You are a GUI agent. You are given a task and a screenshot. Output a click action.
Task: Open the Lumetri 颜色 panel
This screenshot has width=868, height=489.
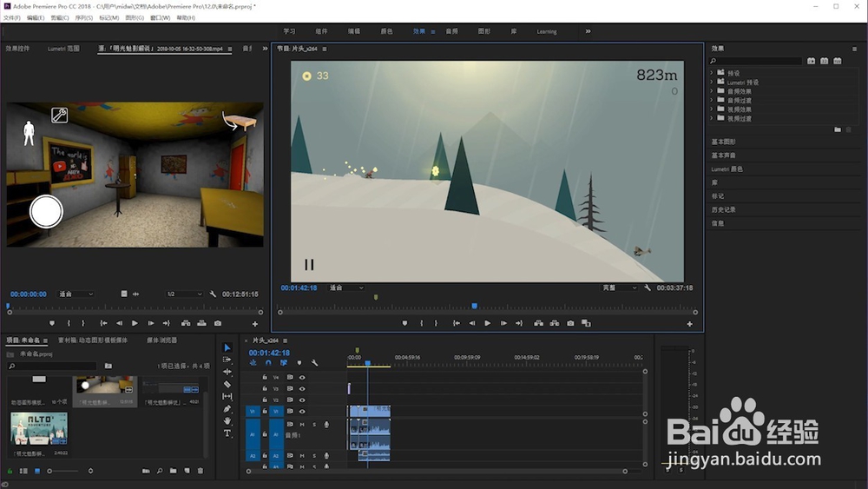point(727,169)
